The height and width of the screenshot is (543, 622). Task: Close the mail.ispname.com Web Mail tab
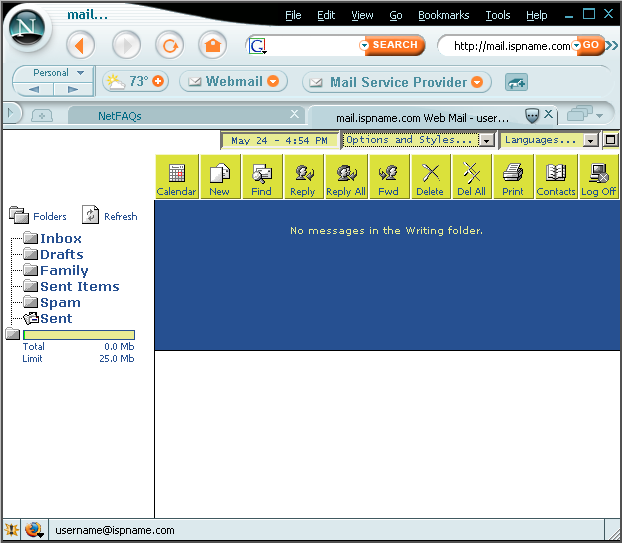click(548, 114)
